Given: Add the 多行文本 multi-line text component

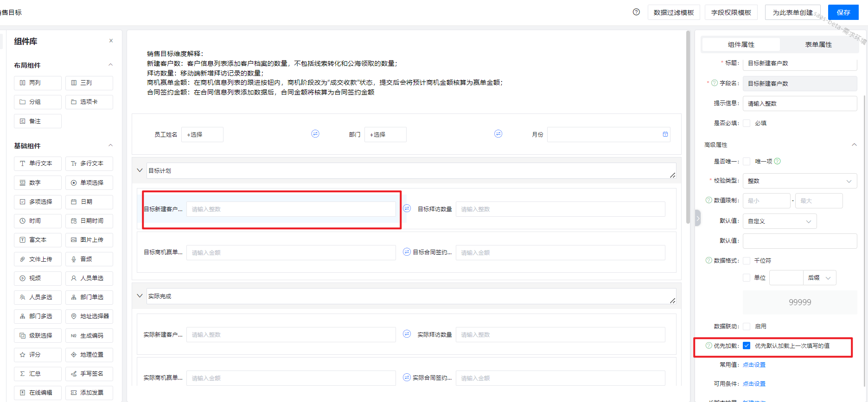Looking at the screenshot, I should 89,163.
